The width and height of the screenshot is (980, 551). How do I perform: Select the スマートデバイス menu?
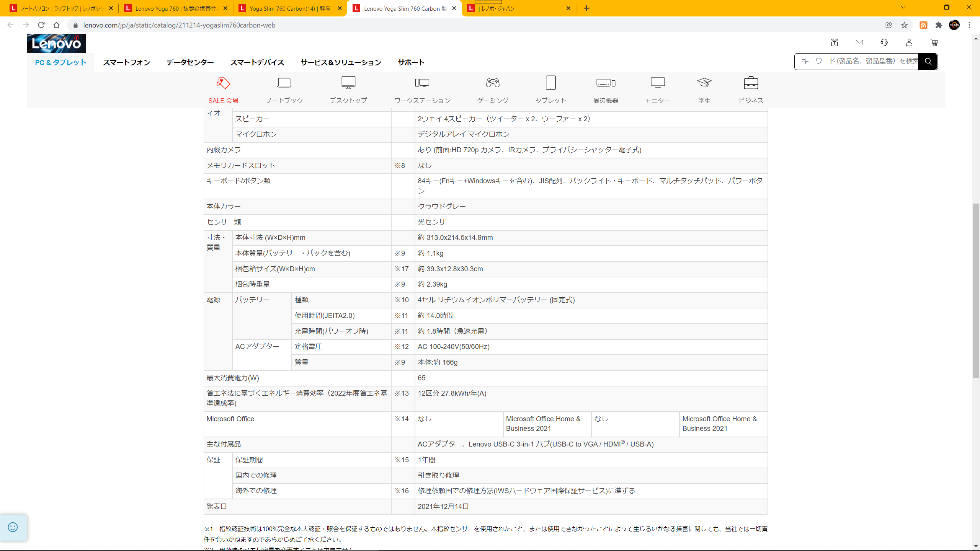257,62
